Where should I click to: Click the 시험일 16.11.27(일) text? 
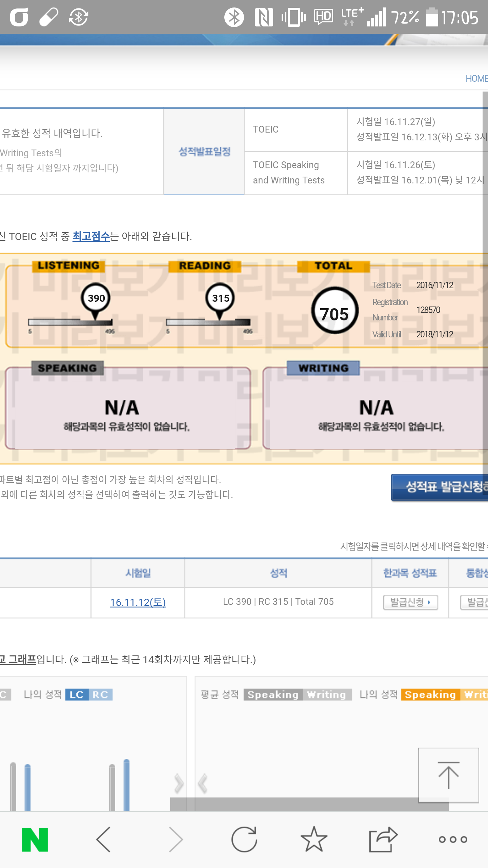click(x=396, y=122)
